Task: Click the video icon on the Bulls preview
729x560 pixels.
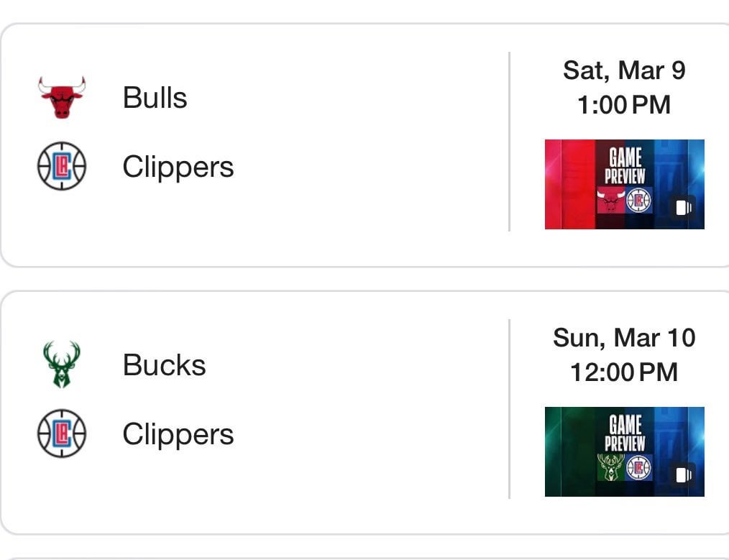Action: click(x=683, y=208)
